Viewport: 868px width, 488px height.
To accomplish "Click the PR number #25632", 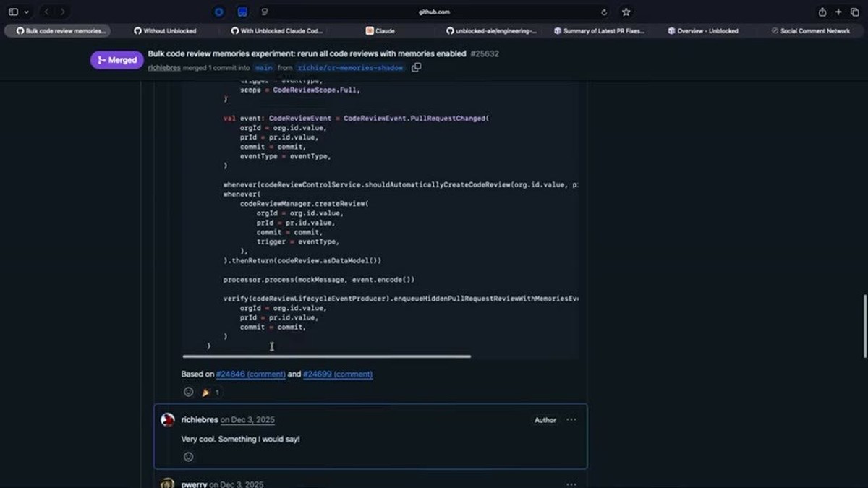I will click(x=485, y=53).
